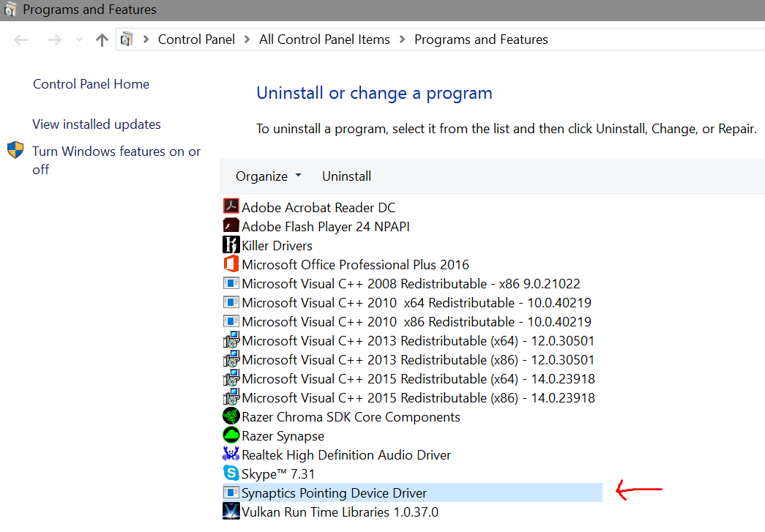This screenshot has height=532, width=765.
Task: Navigate to Control Panel breadcrumb
Action: click(x=196, y=40)
